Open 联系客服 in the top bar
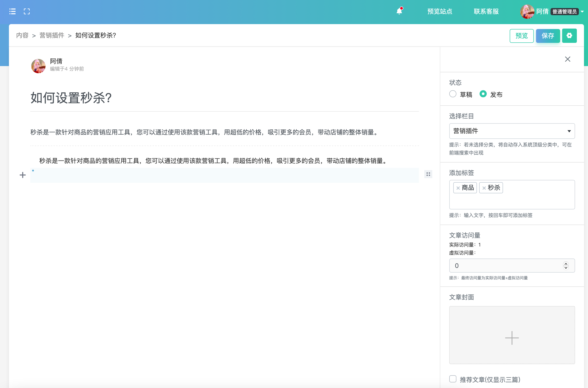588x388 pixels. tap(486, 11)
